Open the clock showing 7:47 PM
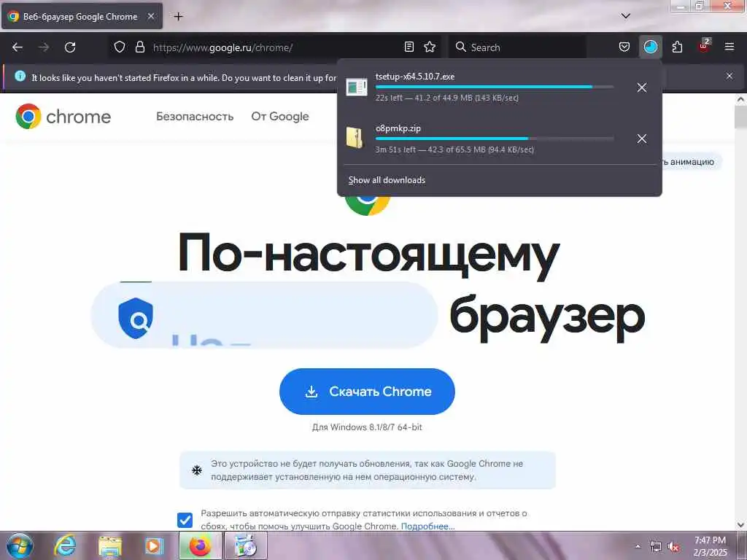The width and height of the screenshot is (747, 560). [x=711, y=545]
